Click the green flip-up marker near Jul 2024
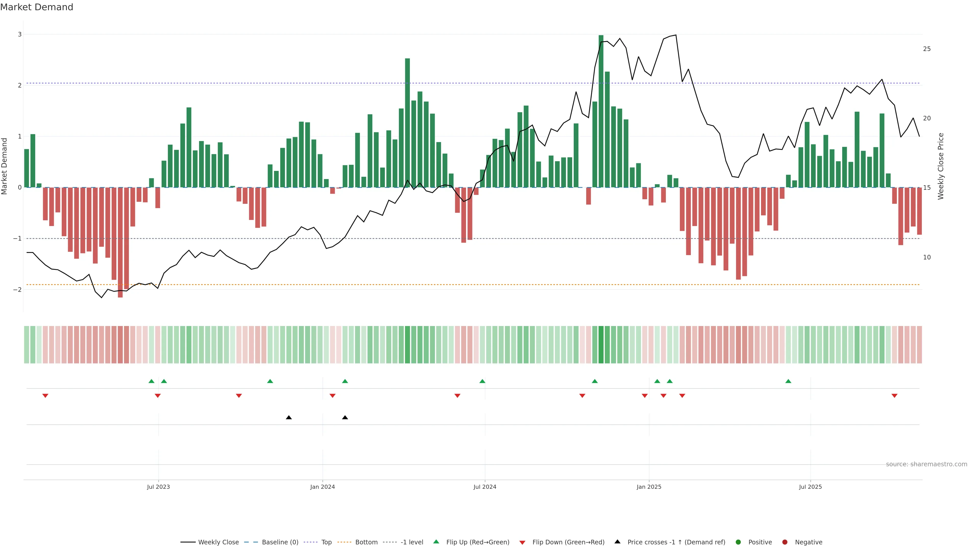This screenshot has width=980, height=551. [x=482, y=381]
